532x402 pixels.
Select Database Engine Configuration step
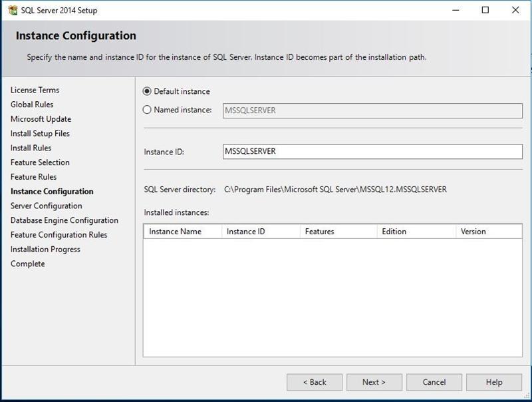click(x=65, y=220)
